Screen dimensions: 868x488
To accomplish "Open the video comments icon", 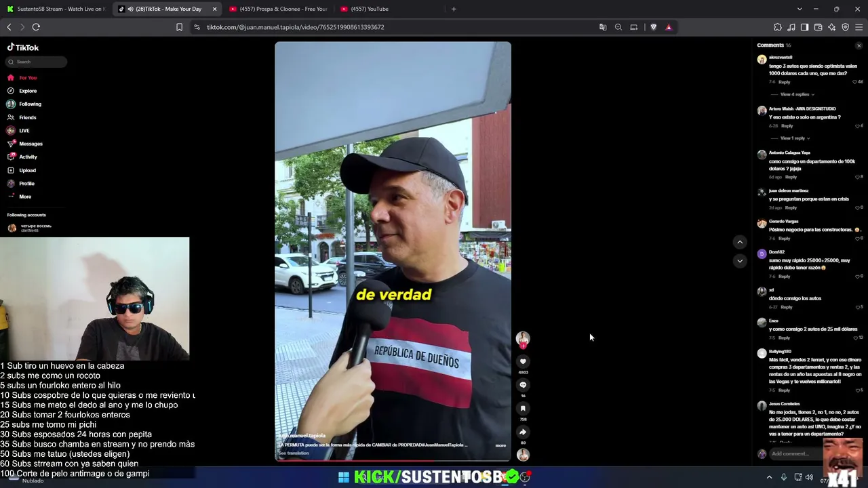I will click(x=523, y=385).
